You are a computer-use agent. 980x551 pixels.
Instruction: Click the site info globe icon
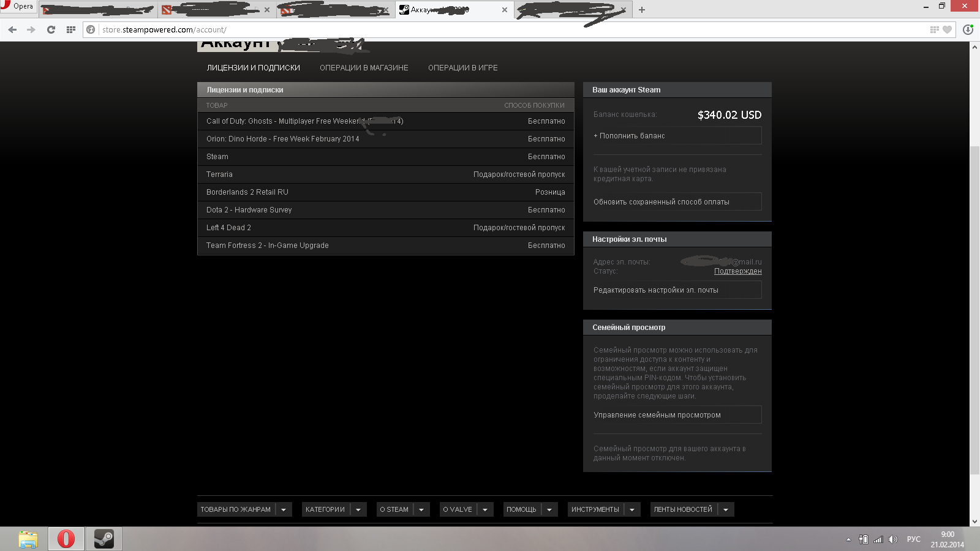point(91,29)
